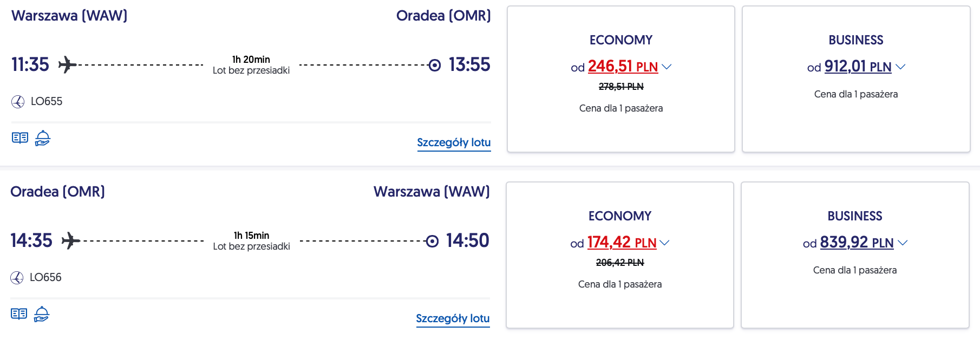This screenshot has width=980, height=339.
Task: Click the LOT airline logo beside LO655
Action: [x=18, y=102]
